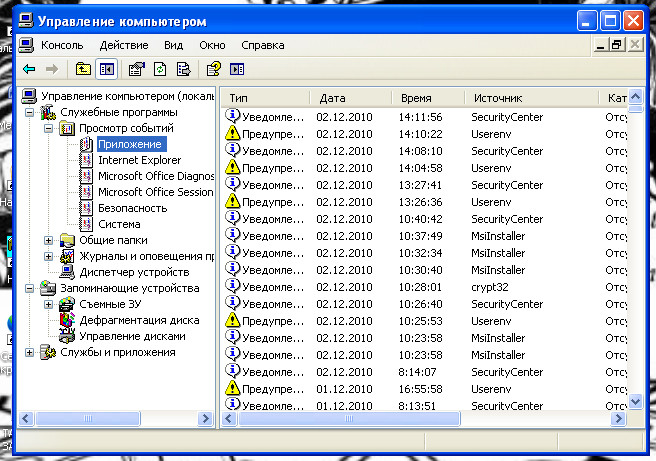The height and width of the screenshot is (461, 656).
Task: Select the Система log
Action: (119, 224)
